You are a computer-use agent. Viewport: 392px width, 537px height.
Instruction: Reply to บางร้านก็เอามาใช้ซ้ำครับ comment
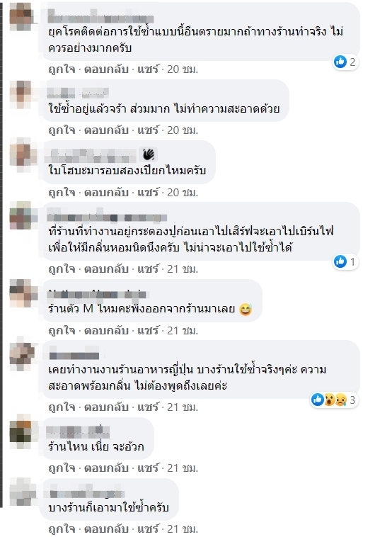[x=106, y=528]
